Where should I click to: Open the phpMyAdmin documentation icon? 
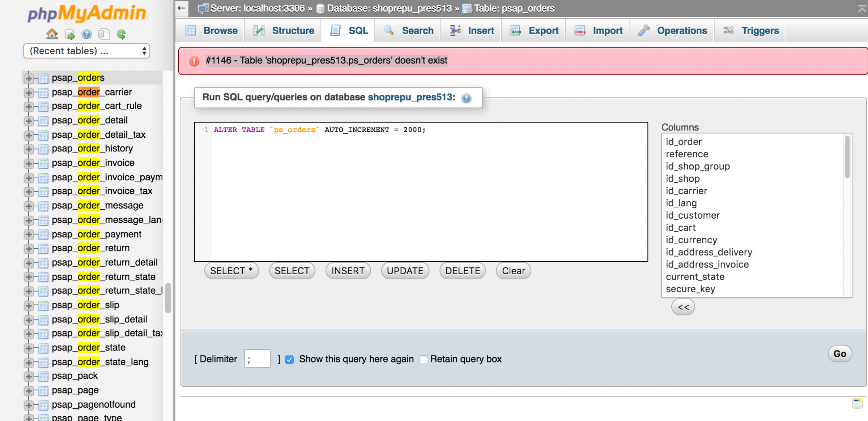pyautogui.click(x=86, y=34)
